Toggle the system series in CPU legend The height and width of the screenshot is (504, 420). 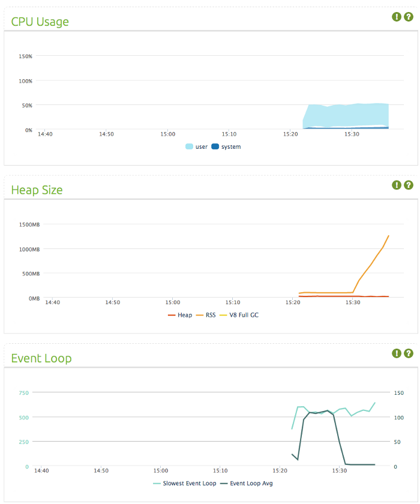tap(226, 146)
